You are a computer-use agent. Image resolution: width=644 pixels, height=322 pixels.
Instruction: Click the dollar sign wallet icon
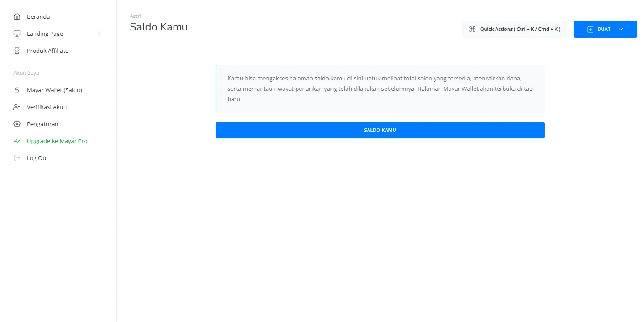tap(17, 90)
